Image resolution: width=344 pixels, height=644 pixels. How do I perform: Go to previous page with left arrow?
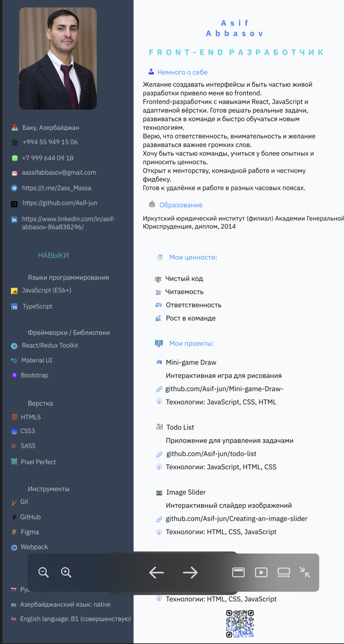(x=156, y=573)
